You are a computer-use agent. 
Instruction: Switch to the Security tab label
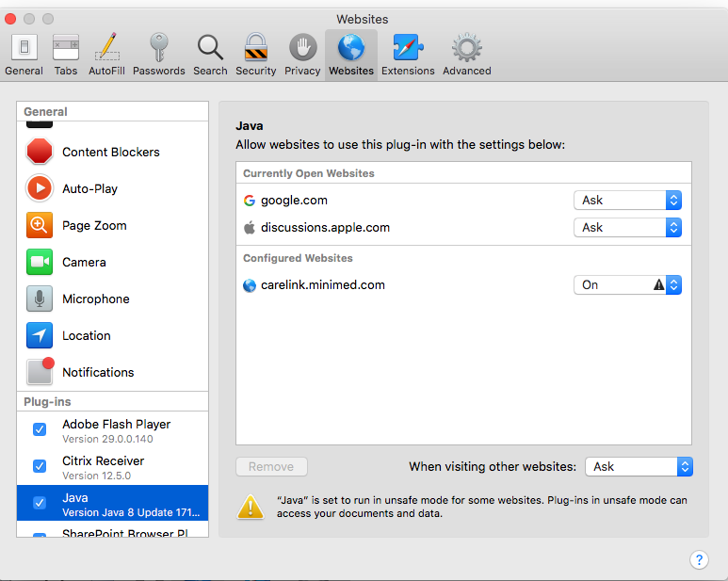tap(256, 71)
